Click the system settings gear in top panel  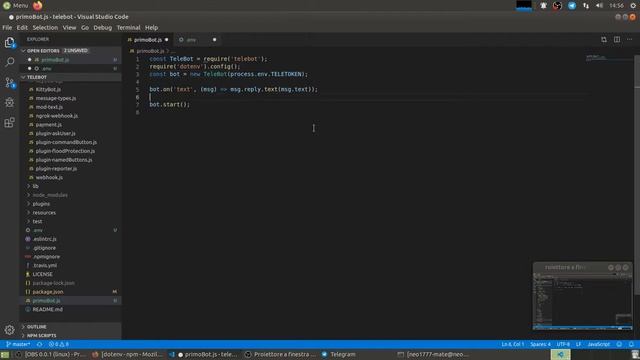pos(633,5)
